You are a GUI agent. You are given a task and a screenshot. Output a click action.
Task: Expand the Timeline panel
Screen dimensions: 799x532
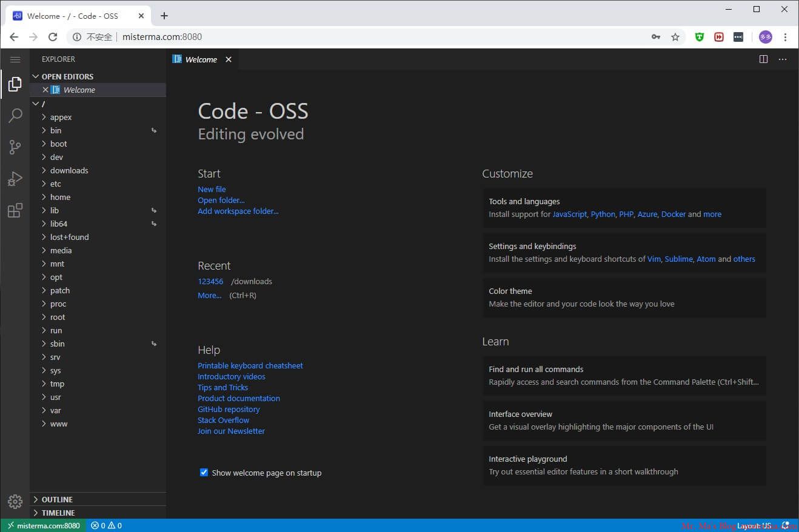[x=98, y=513]
